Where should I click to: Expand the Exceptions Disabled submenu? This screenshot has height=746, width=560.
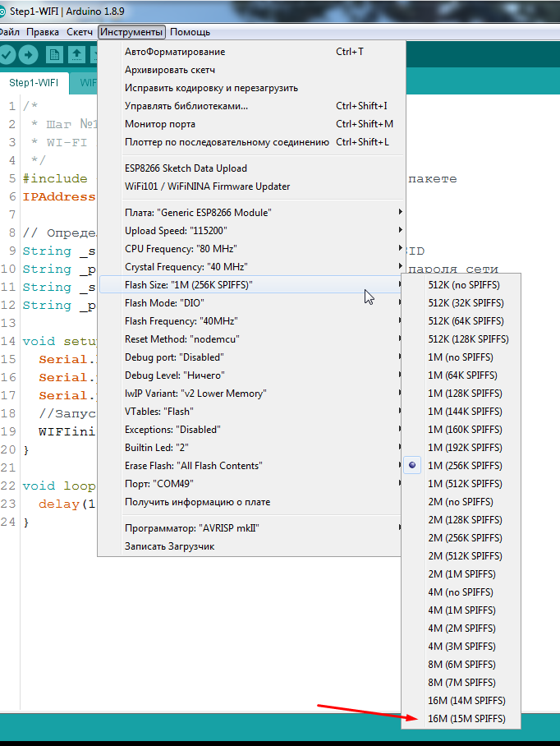tap(252, 430)
